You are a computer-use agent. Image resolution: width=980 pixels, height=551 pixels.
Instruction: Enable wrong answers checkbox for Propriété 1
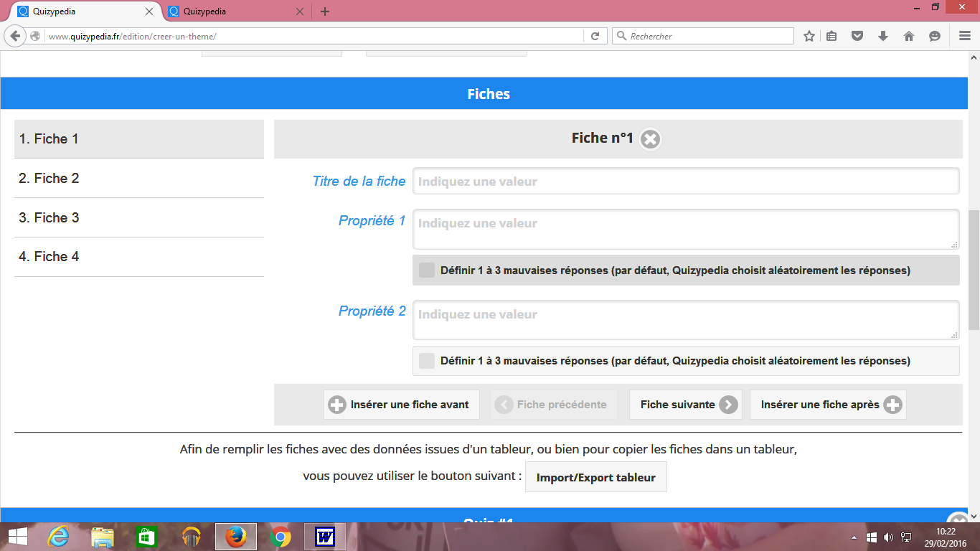coord(427,270)
